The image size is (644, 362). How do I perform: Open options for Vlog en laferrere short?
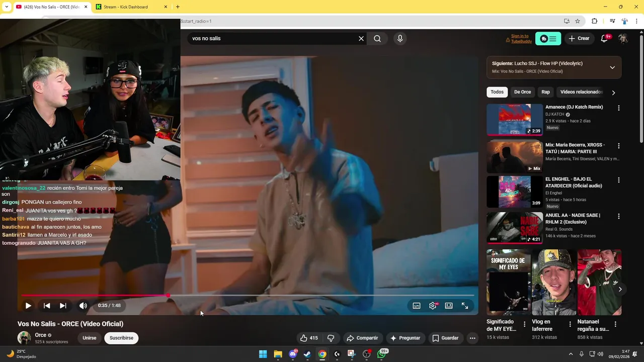[570, 324]
